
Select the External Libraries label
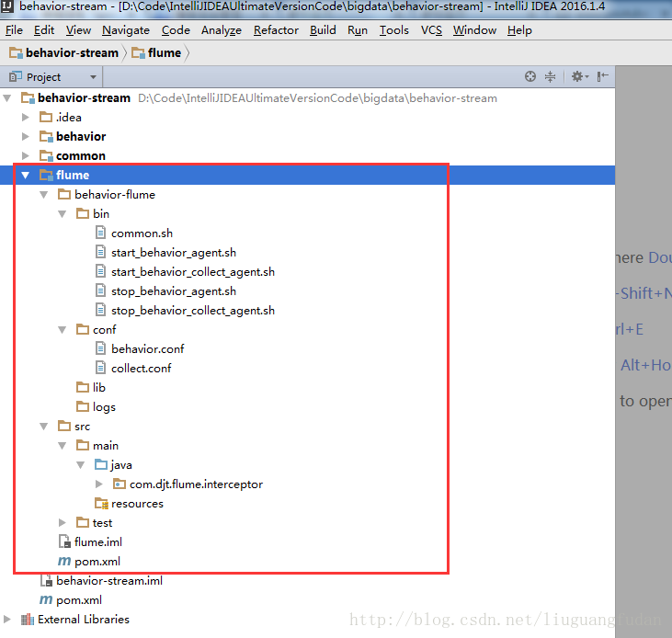coord(84,620)
